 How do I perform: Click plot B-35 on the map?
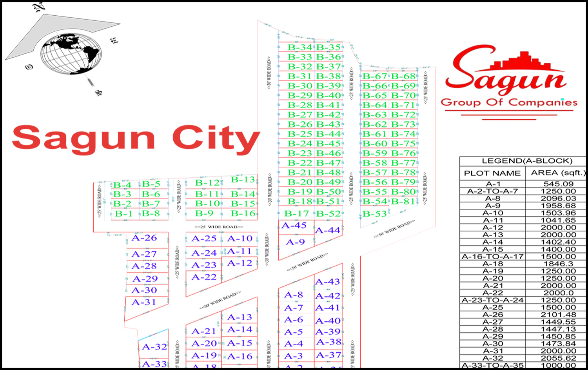click(x=329, y=47)
